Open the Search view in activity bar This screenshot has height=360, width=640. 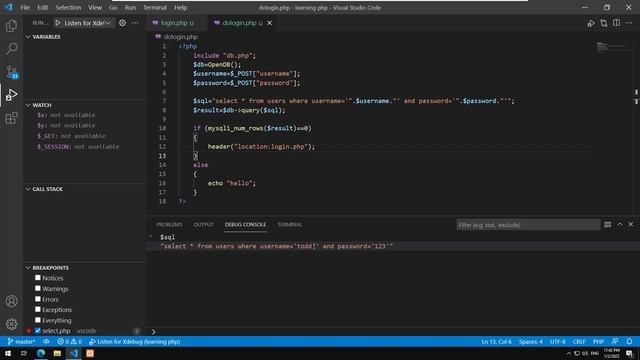(11, 49)
